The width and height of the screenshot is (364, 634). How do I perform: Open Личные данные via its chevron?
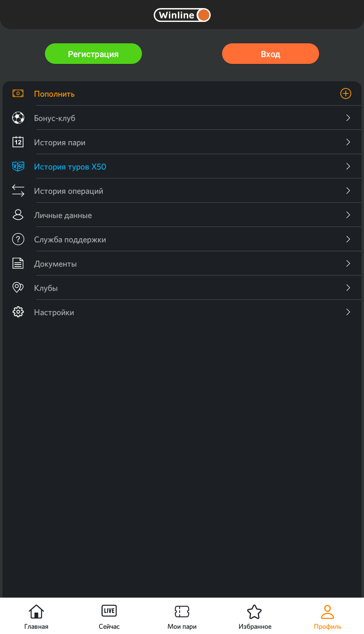click(348, 215)
